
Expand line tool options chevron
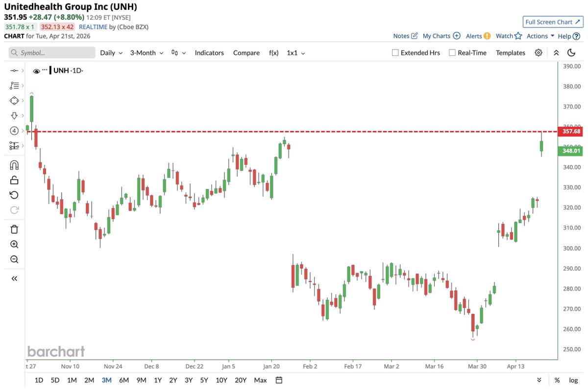[x=23, y=71]
